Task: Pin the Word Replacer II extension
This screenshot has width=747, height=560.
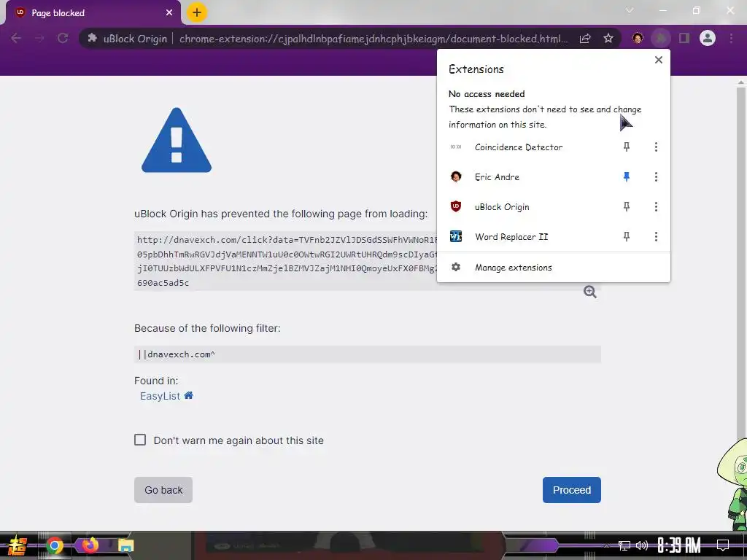Action: coord(627,237)
